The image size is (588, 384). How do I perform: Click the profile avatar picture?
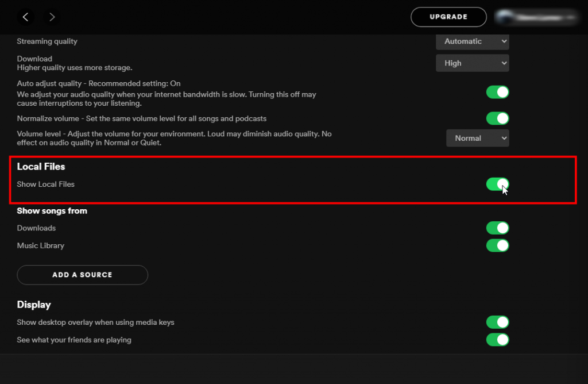[x=504, y=17]
